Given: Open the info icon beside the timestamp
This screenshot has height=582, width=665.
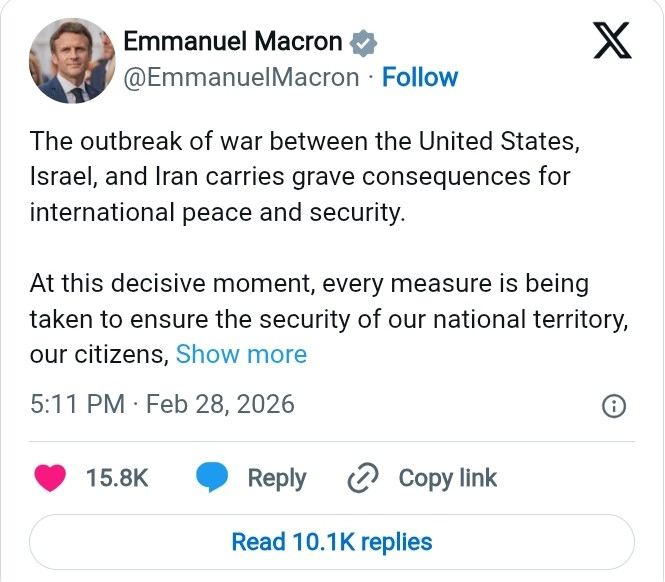Looking at the screenshot, I should click(614, 406).
